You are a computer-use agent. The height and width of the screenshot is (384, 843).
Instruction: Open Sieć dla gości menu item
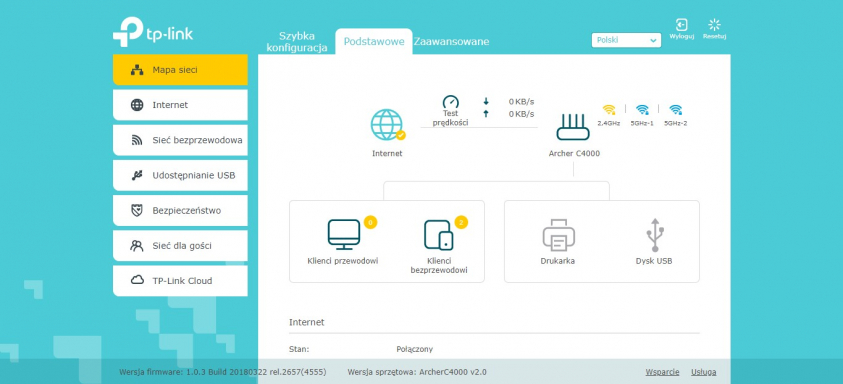[x=180, y=246]
